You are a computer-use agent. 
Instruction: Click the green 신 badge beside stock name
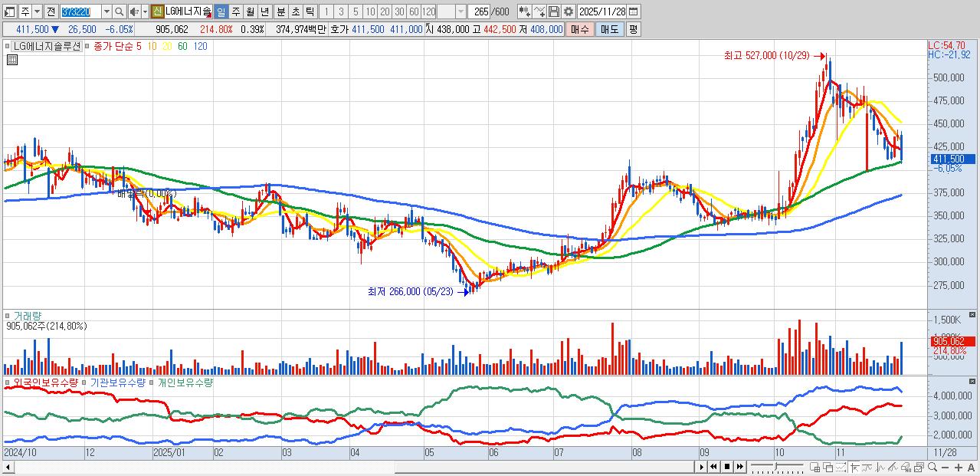(156, 11)
